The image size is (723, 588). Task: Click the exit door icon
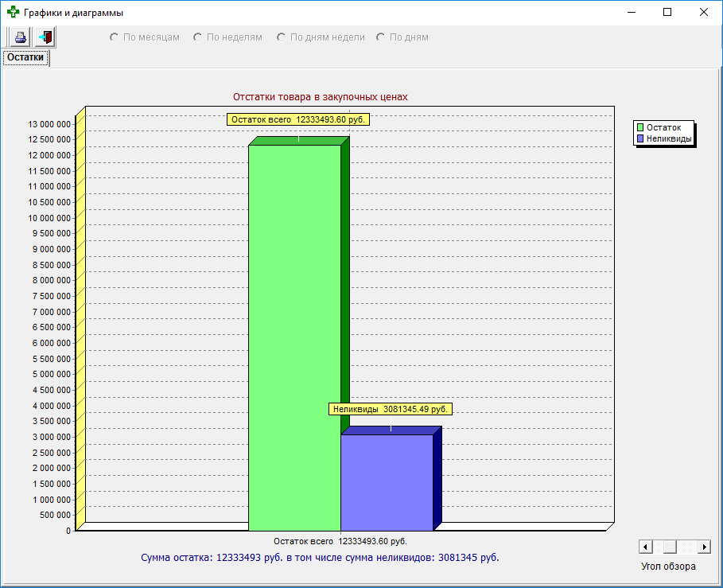(45, 37)
